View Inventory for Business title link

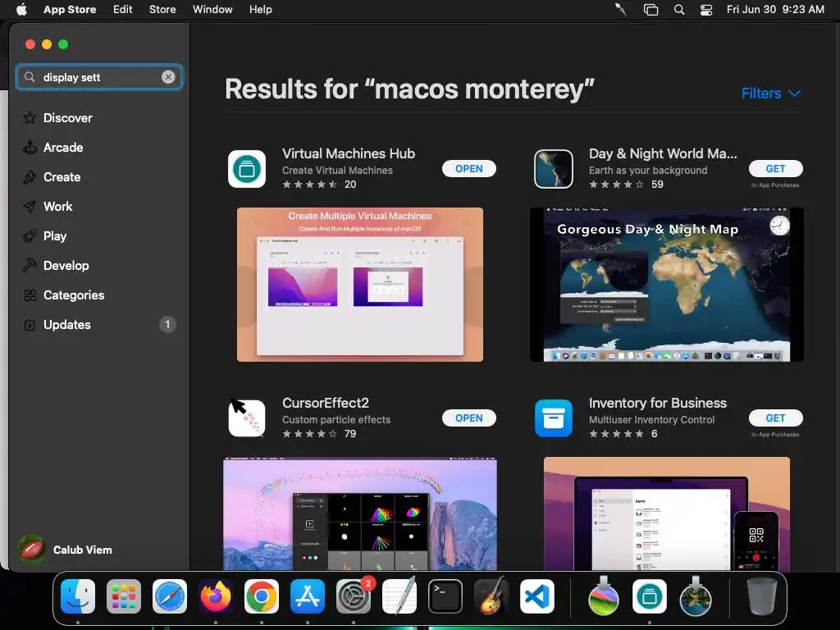click(658, 403)
